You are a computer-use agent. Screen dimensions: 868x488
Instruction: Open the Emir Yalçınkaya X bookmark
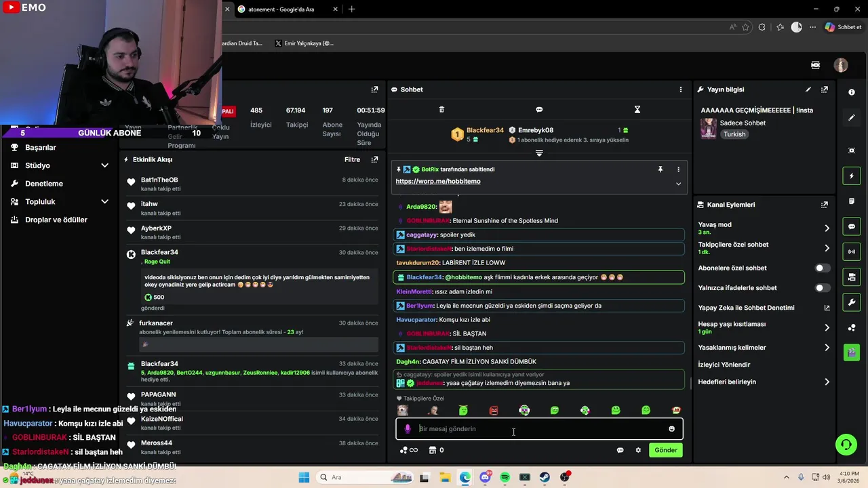(304, 43)
